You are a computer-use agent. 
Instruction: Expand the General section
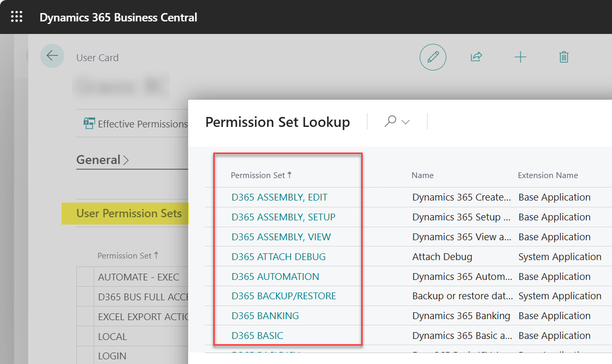click(102, 160)
